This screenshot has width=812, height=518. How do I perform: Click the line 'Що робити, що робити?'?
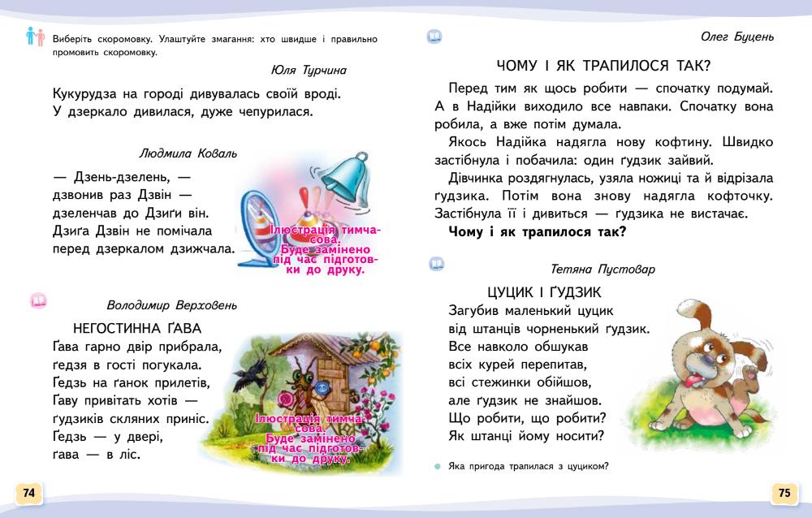pyautogui.click(x=527, y=419)
